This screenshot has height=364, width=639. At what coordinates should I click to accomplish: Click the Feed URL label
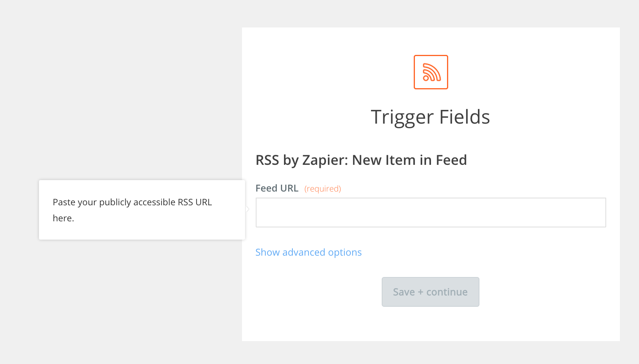pyautogui.click(x=277, y=188)
